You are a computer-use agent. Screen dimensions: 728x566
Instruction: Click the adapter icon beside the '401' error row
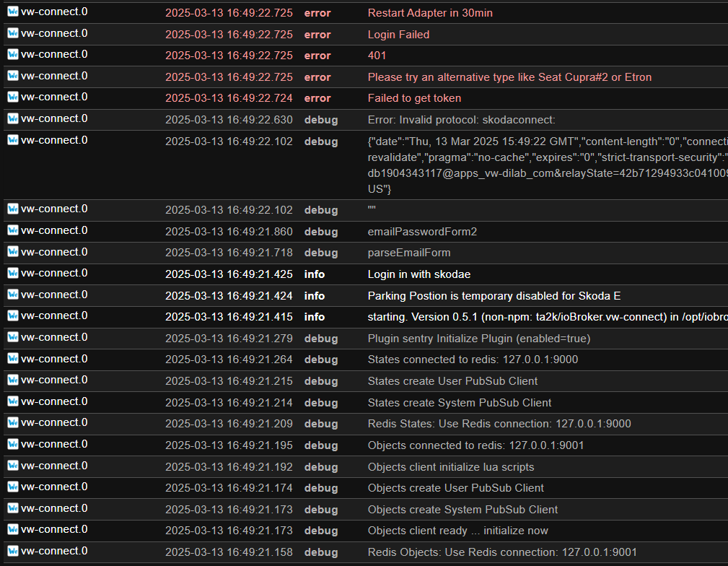pyautogui.click(x=13, y=55)
